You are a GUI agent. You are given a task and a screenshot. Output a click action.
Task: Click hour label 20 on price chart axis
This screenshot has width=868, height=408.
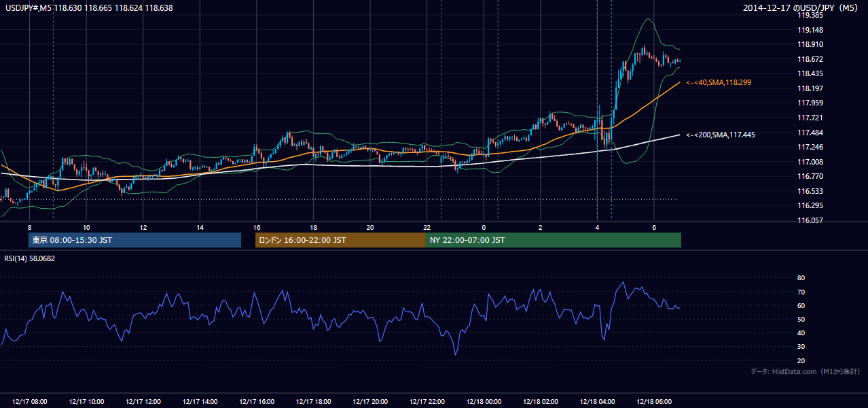(370, 227)
